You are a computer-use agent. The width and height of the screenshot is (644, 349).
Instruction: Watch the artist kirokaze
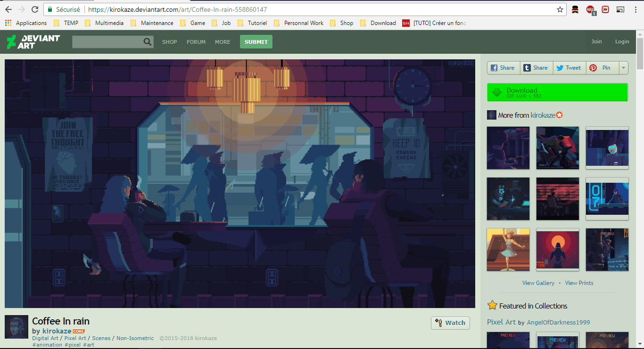[x=450, y=323]
